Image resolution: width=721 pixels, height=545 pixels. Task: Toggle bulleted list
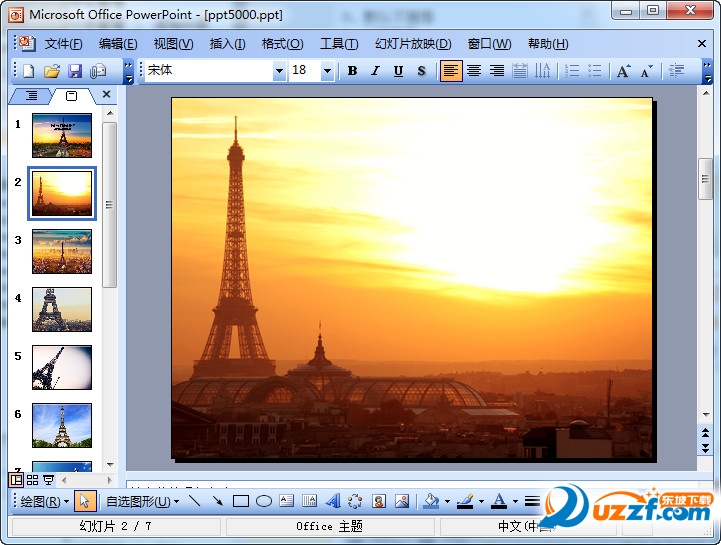pos(595,71)
